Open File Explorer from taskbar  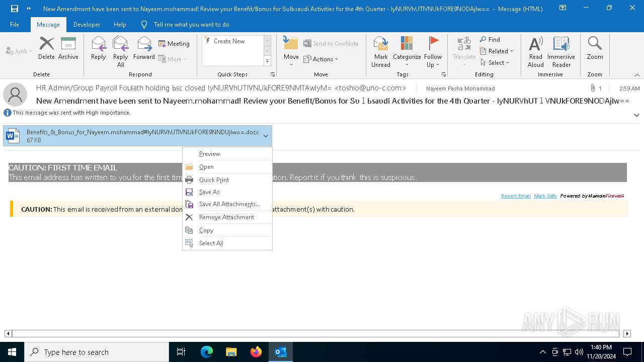[231, 352]
